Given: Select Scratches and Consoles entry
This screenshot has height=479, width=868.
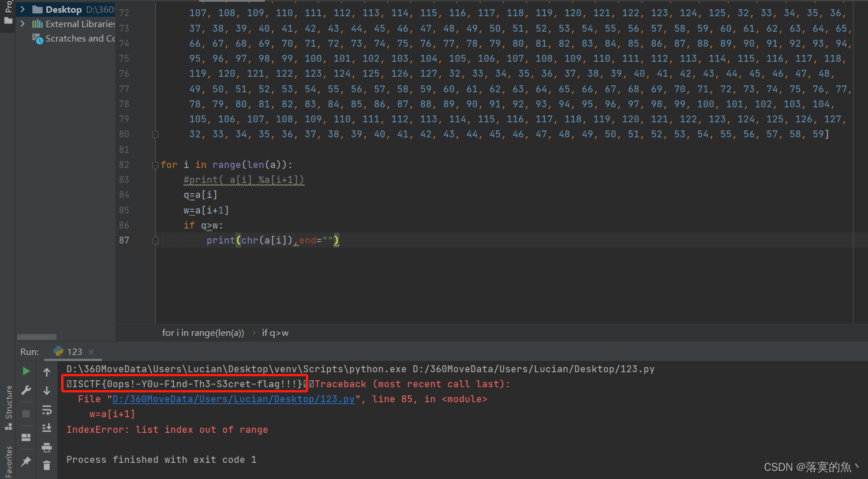Looking at the screenshot, I should [74, 38].
